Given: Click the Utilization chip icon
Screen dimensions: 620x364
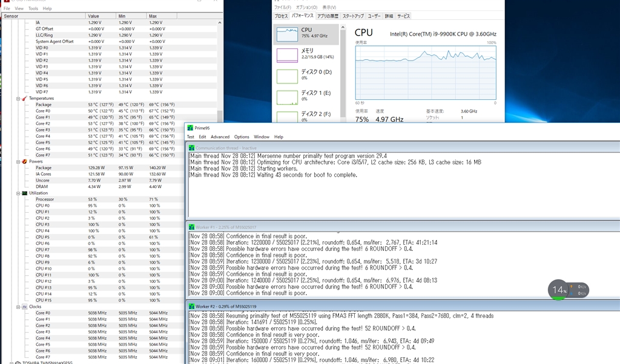Looking at the screenshot, I should 24,193.
